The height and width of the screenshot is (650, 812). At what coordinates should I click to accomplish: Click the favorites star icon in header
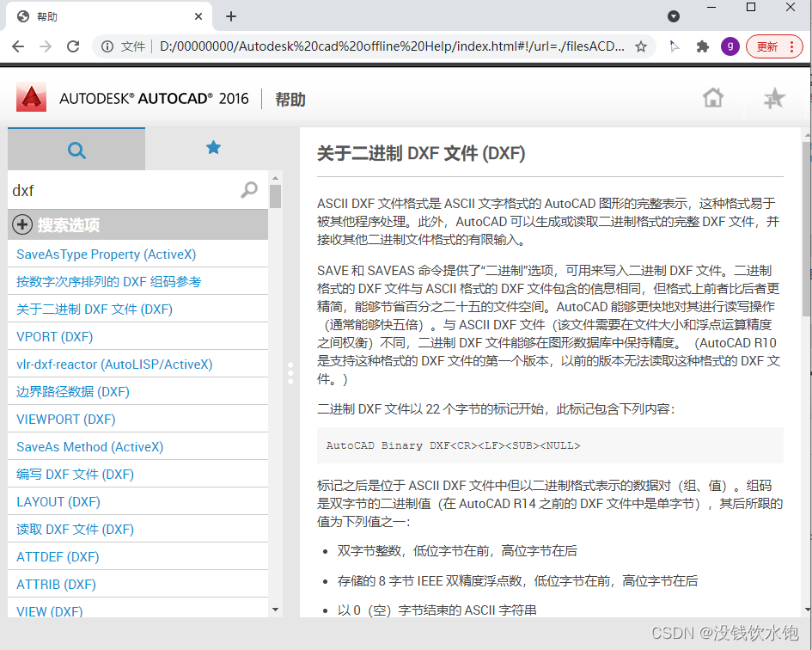pos(774,98)
